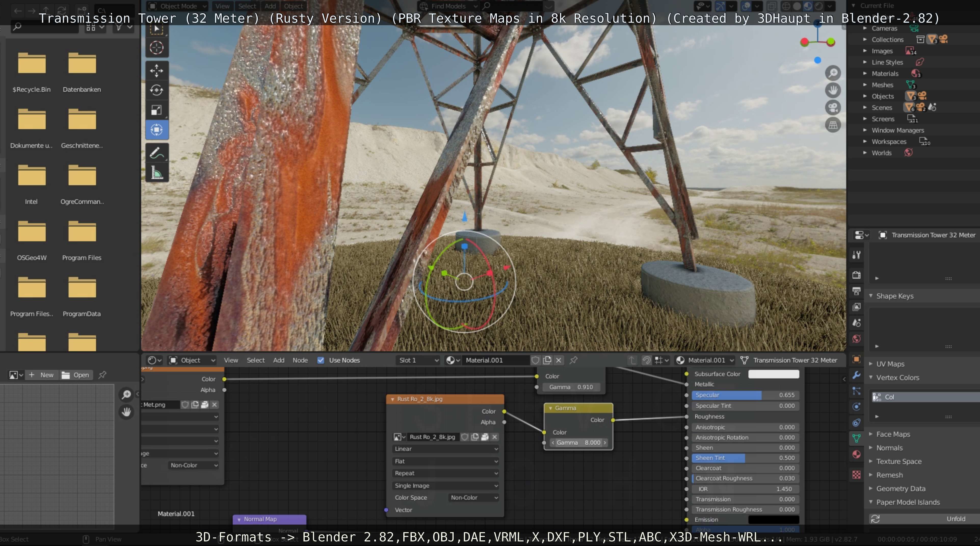Open the Node menu in shader editor
Screen dimensions: 980x546
[300, 360]
